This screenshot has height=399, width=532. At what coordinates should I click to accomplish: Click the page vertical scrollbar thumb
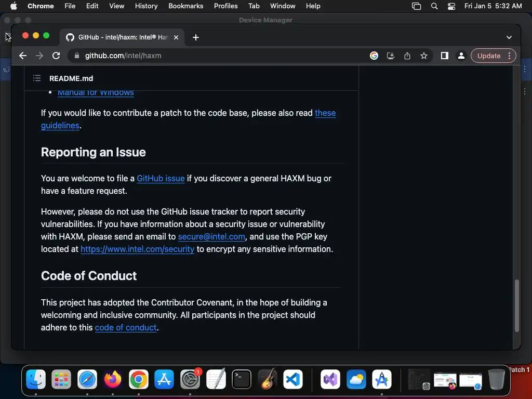(x=517, y=305)
